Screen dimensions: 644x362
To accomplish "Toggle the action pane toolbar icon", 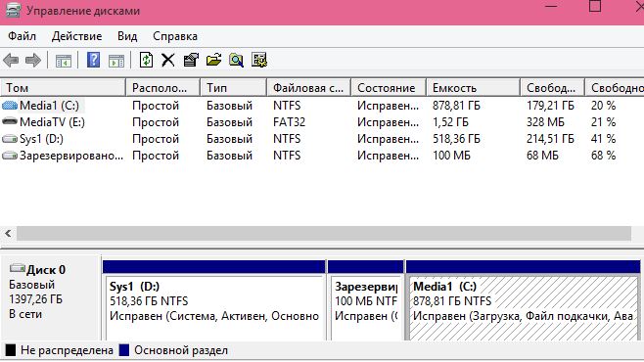I will (x=116, y=61).
